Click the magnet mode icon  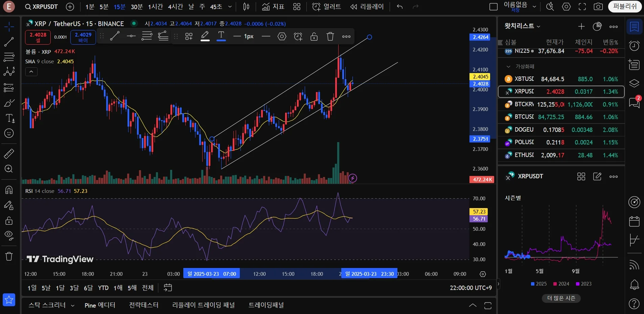[9, 190]
